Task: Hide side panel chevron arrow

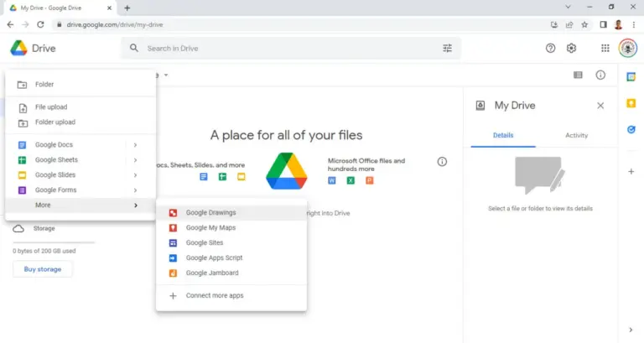Action: pos(631,330)
